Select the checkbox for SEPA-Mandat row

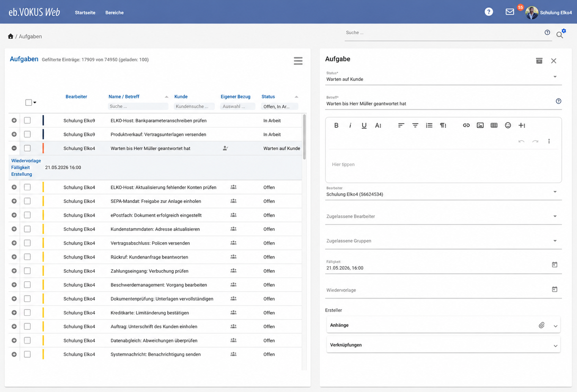tap(27, 201)
